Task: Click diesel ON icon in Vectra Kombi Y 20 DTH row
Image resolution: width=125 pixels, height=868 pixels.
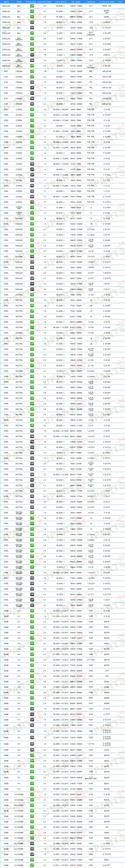Action: 32,589
